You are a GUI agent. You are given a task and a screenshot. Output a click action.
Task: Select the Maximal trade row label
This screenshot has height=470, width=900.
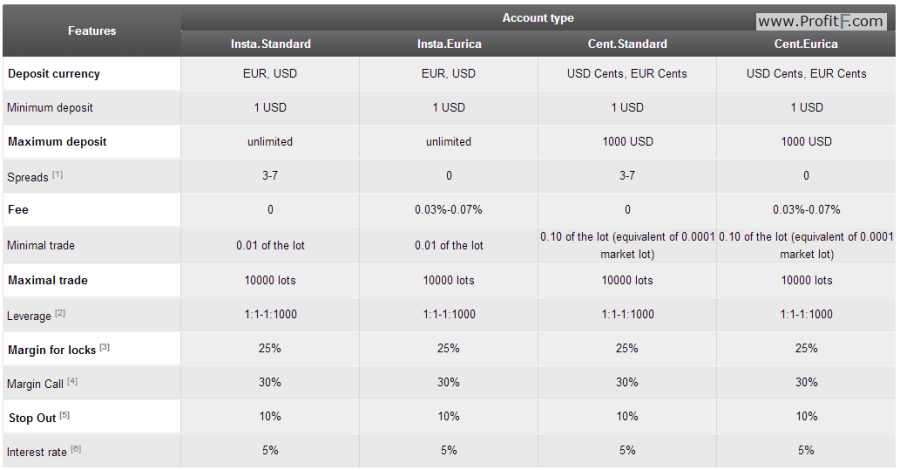click(x=48, y=280)
